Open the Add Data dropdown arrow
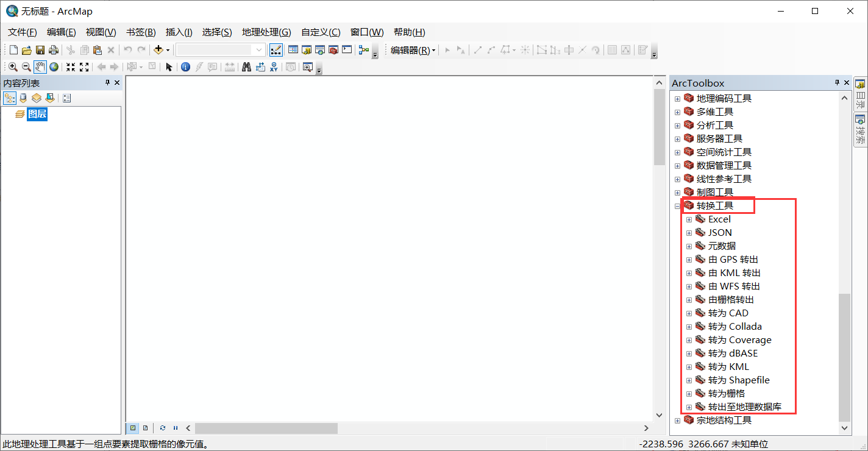Viewport: 868px width, 451px height. point(168,50)
